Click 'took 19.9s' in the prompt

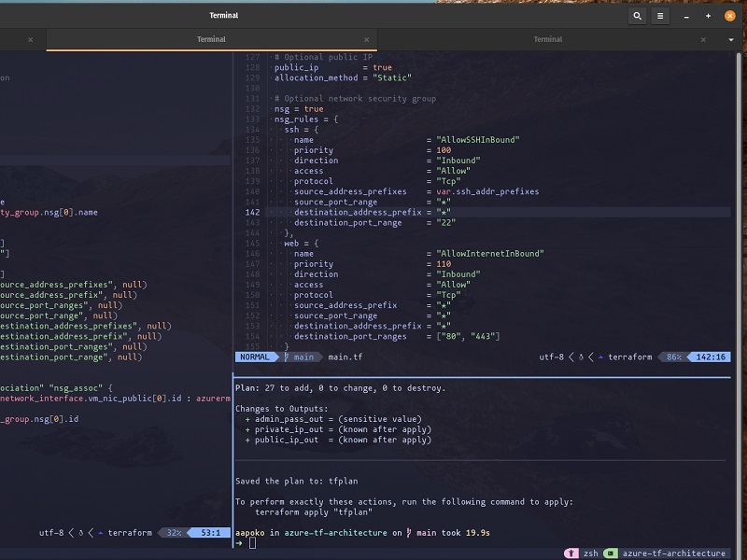pos(465,533)
